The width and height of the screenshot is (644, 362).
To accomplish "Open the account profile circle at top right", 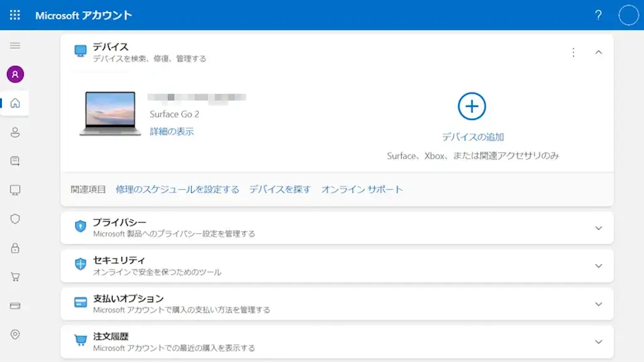I will pyautogui.click(x=628, y=15).
